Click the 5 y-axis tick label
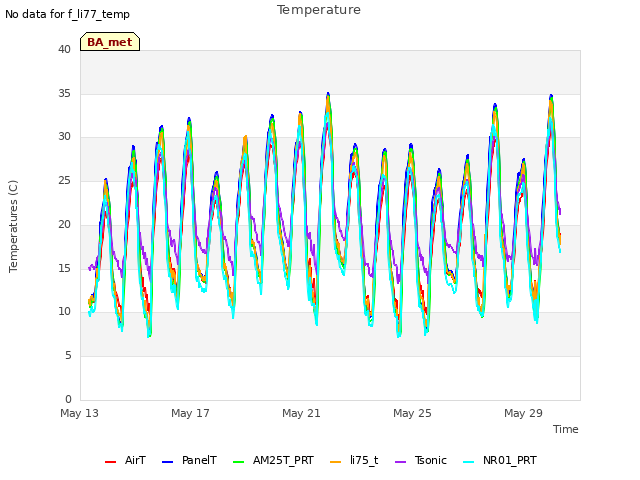This screenshot has width=640, height=480. (x=68, y=356)
